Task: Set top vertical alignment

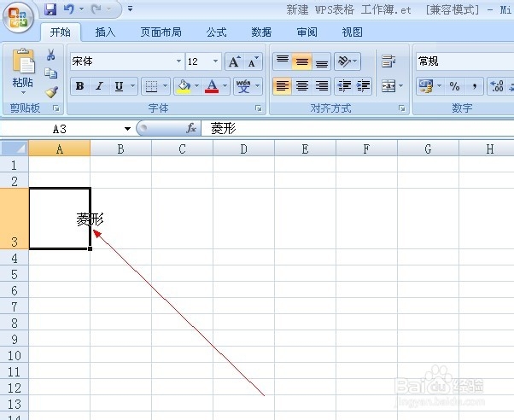Action: 283,61
